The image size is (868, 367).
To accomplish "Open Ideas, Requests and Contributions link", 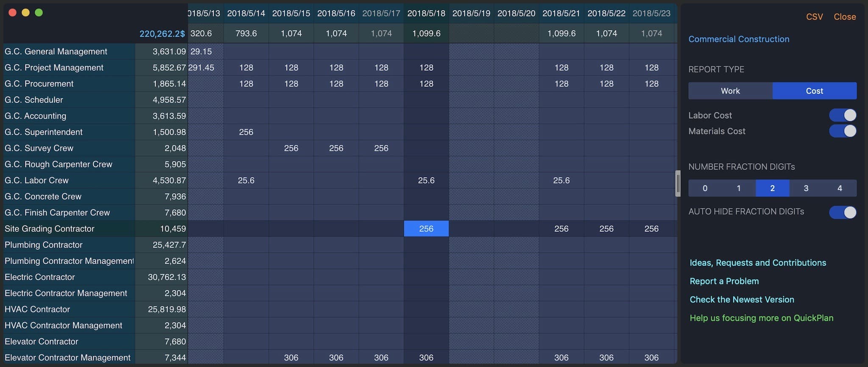I will pyautogui.click(x=757, y=263).
